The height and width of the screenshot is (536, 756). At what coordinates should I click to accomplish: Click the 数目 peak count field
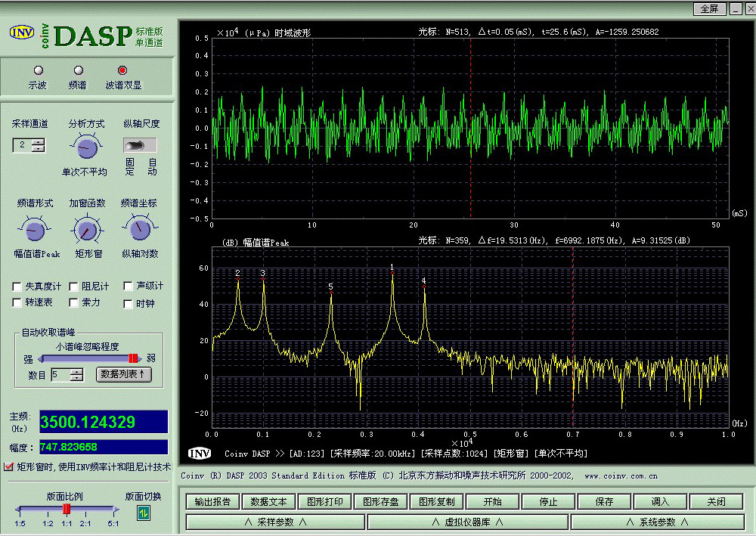[x=60, y=374]
